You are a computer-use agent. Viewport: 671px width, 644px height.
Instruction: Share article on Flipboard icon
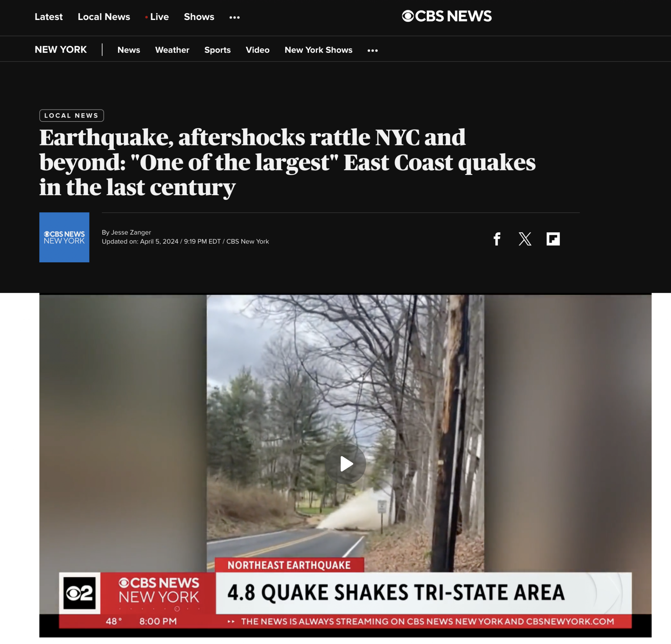(553, 239)
